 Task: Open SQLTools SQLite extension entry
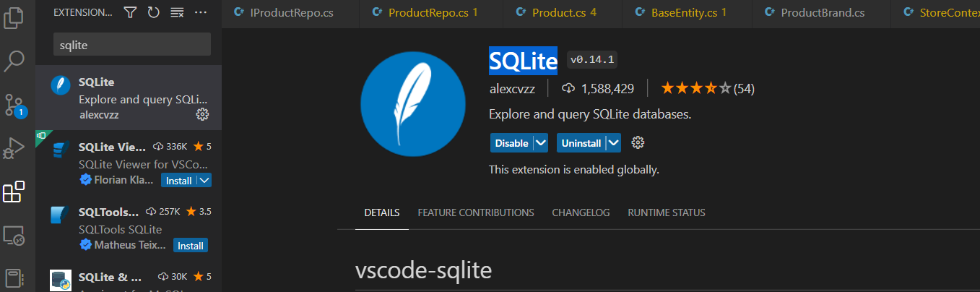pos(129,228)
